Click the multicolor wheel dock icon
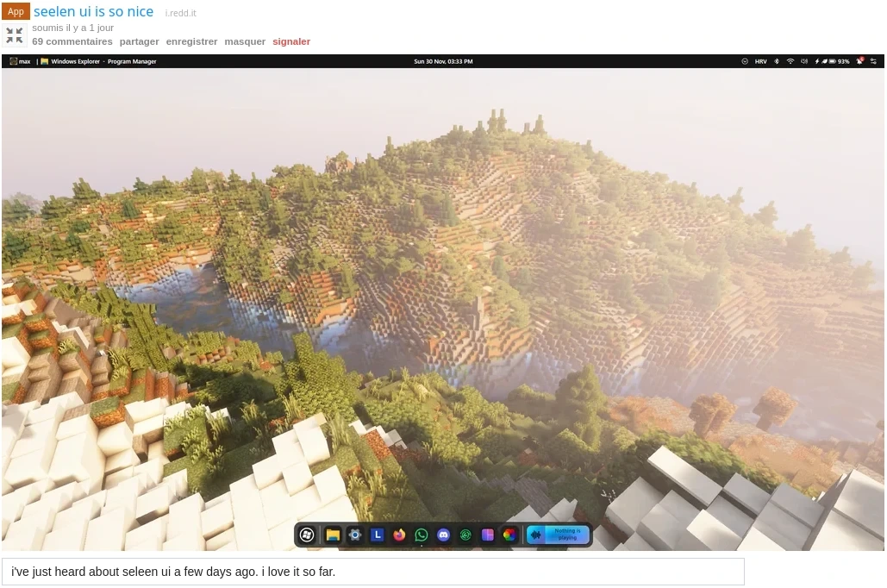The width and height of the screenshot is (887, 588). (509, 535)
